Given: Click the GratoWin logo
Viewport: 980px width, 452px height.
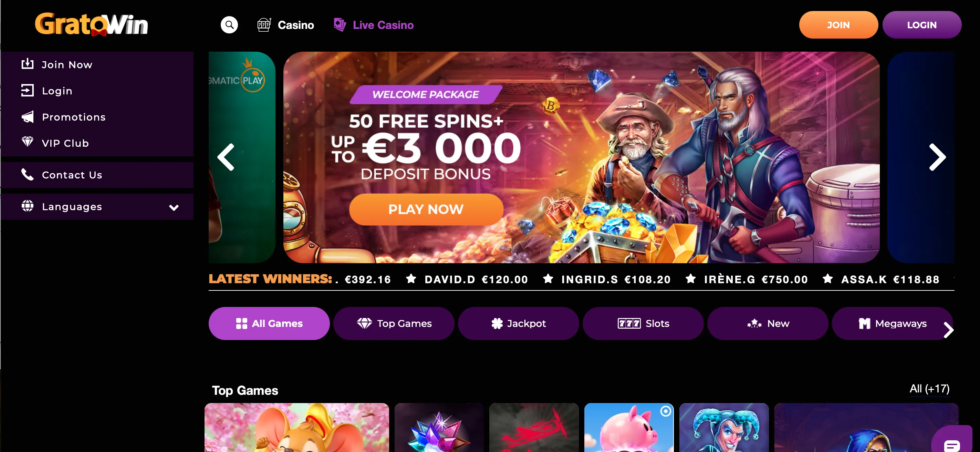Looking at the screenshot, I should pos(91,24).
